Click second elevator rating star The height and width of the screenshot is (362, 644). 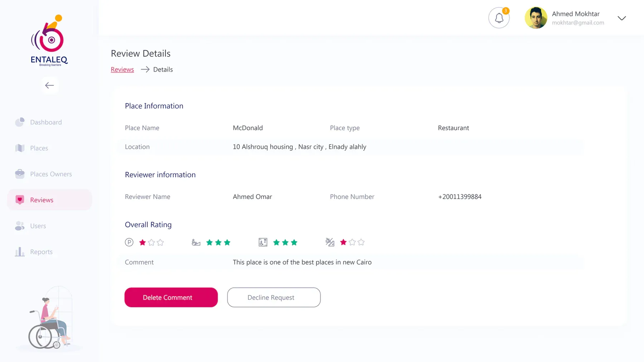[x=285, y=243]
